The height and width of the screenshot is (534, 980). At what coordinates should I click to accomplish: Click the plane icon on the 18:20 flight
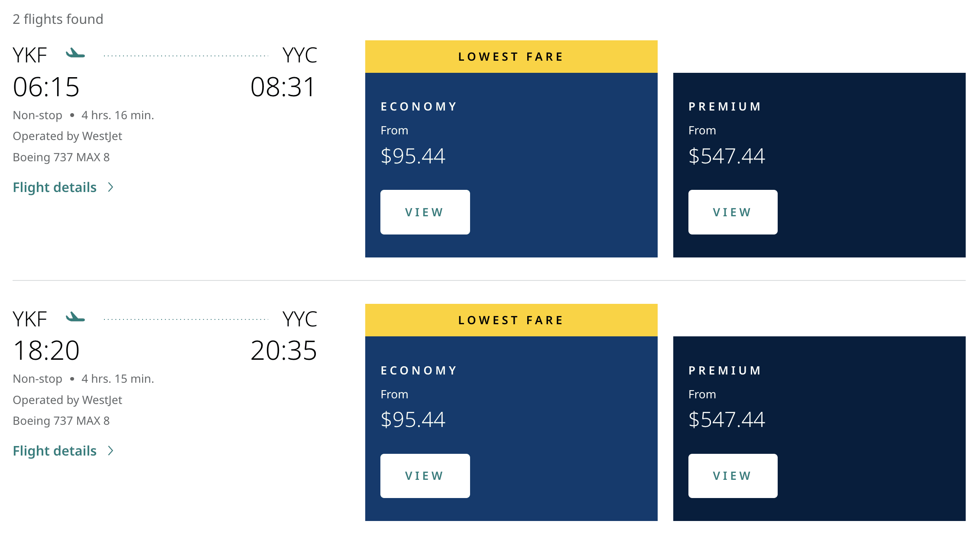pos(75,317)
